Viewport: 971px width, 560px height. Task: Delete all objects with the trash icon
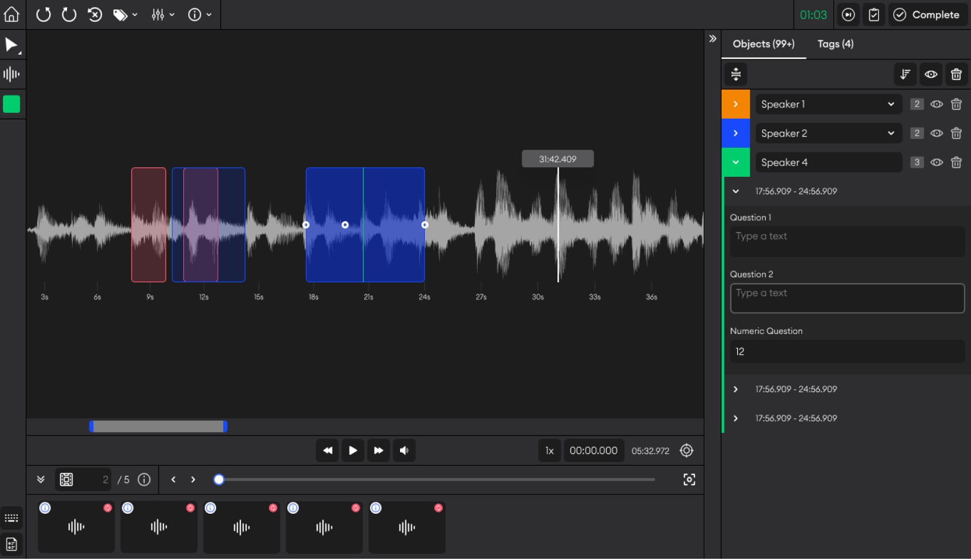[x=956, y=74]
